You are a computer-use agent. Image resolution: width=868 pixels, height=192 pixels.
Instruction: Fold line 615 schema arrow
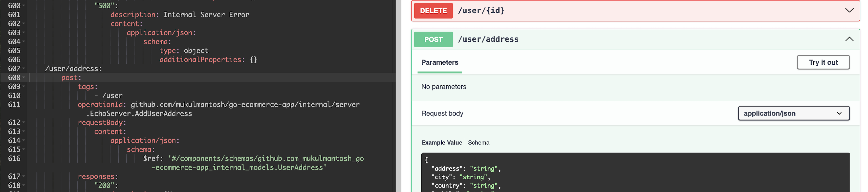click(23, 149)
